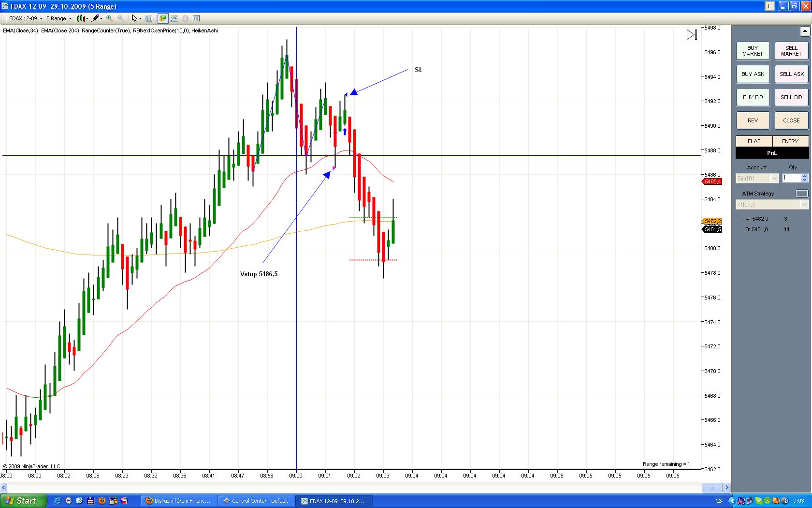Screen dimensions: 812x508
Task: Click the green checkmark tray icon
Action: (x=759, y=501)
